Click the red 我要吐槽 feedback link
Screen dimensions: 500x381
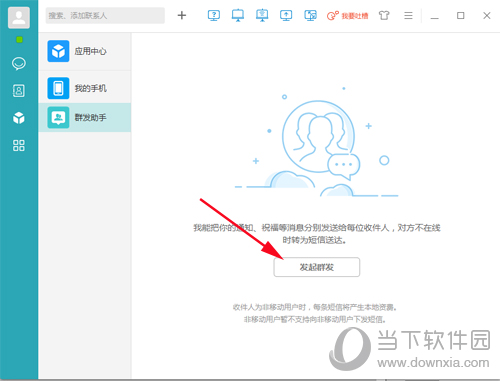tap(347, 16)
